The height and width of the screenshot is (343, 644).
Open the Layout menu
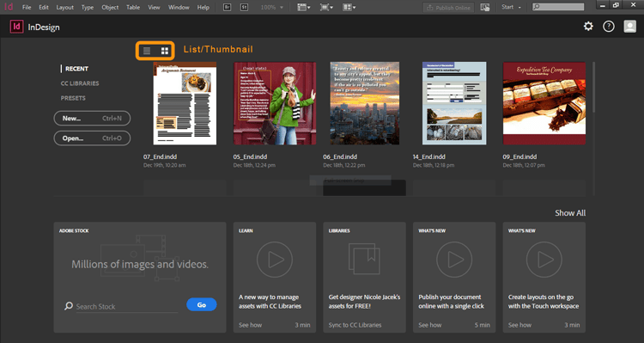pos(65,8)
